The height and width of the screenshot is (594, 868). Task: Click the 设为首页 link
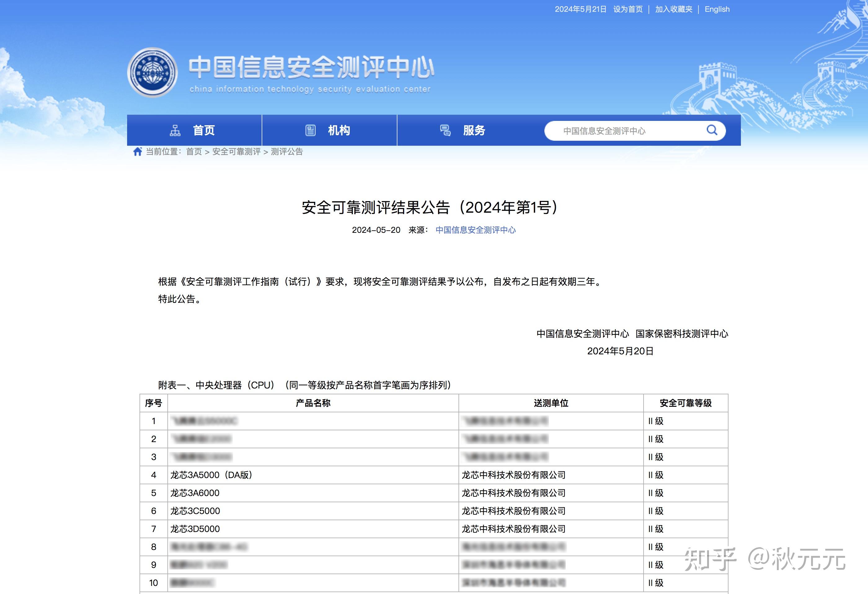(x=628, y=9)
